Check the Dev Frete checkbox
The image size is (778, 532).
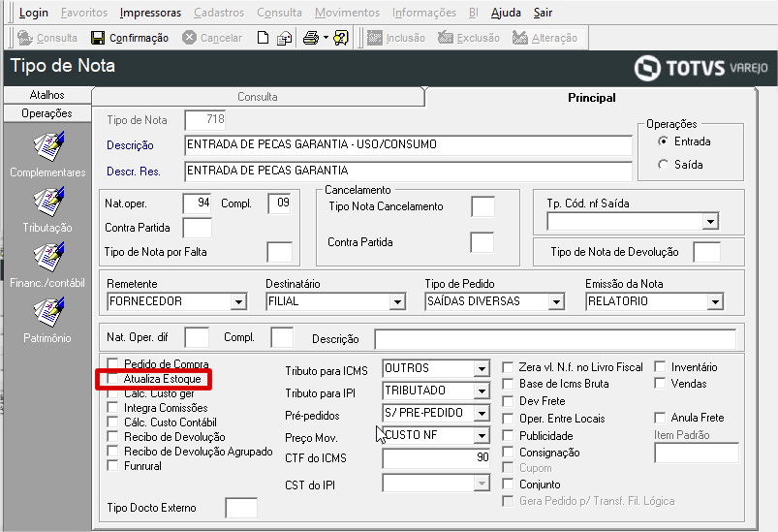[508, 401]
